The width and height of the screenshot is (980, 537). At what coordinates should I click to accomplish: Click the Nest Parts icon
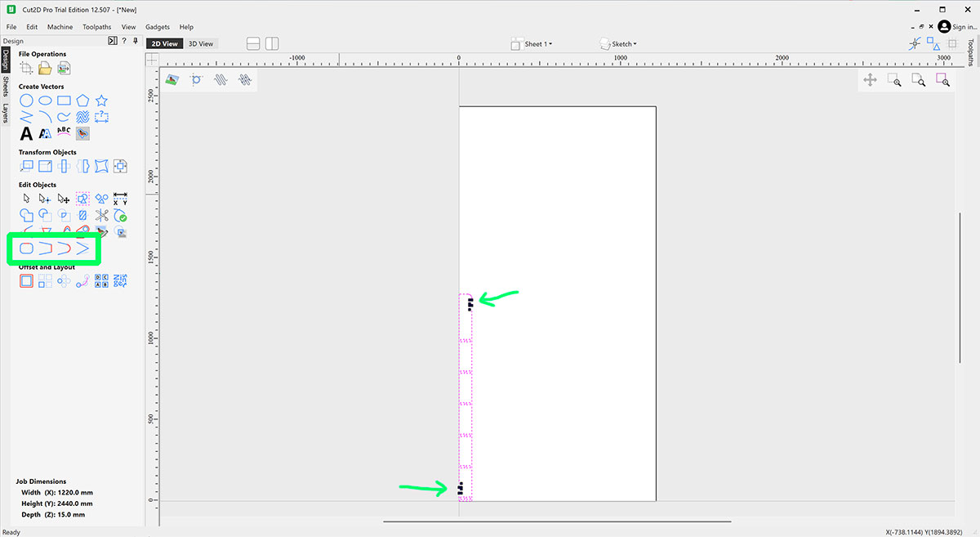(x=120, y=280)
